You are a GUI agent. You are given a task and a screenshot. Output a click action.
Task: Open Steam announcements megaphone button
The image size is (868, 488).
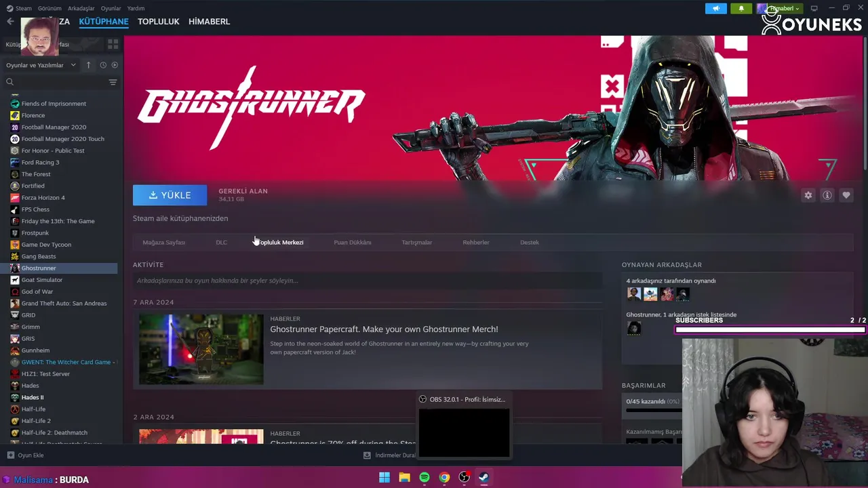(715, 9)
